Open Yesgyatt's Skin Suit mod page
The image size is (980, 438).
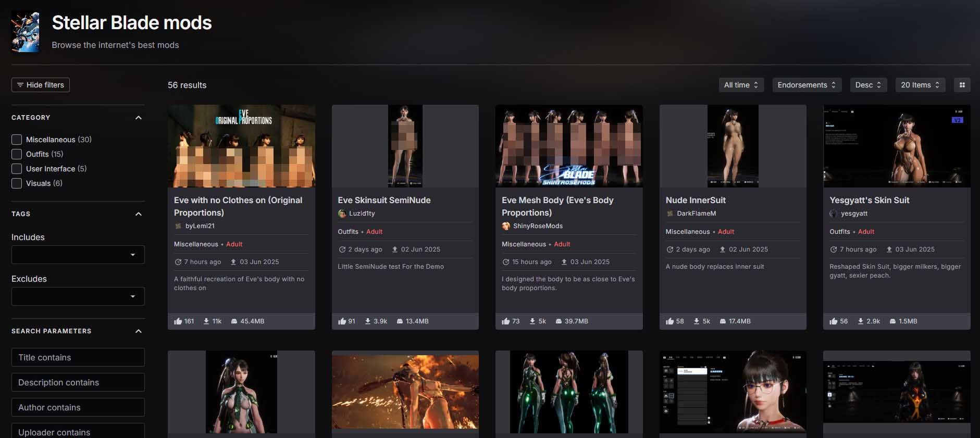[870, 200]
